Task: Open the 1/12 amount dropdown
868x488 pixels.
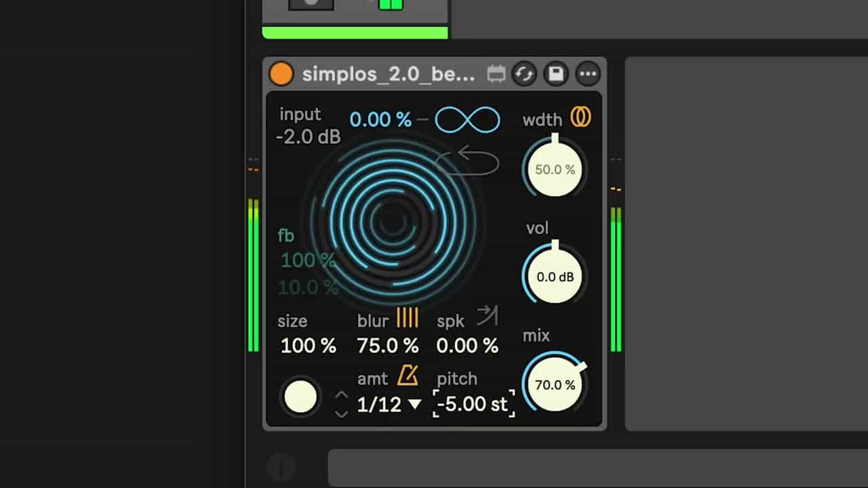Action: pyautogui.click(x=389, y=405)
